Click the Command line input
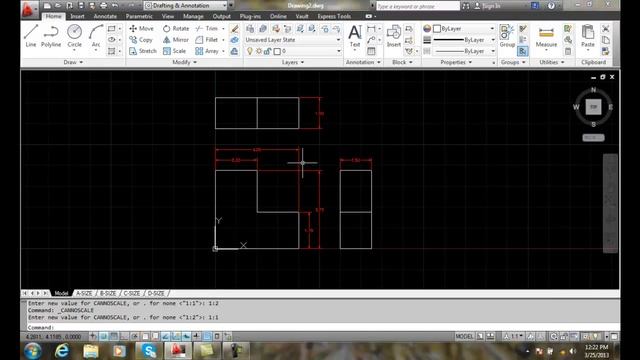 [x=322, y=327]
